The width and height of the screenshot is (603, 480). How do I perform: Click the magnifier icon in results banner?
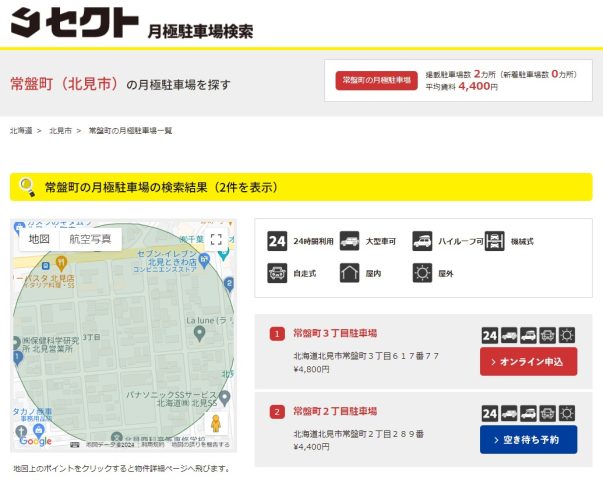[x=27, y=187]
